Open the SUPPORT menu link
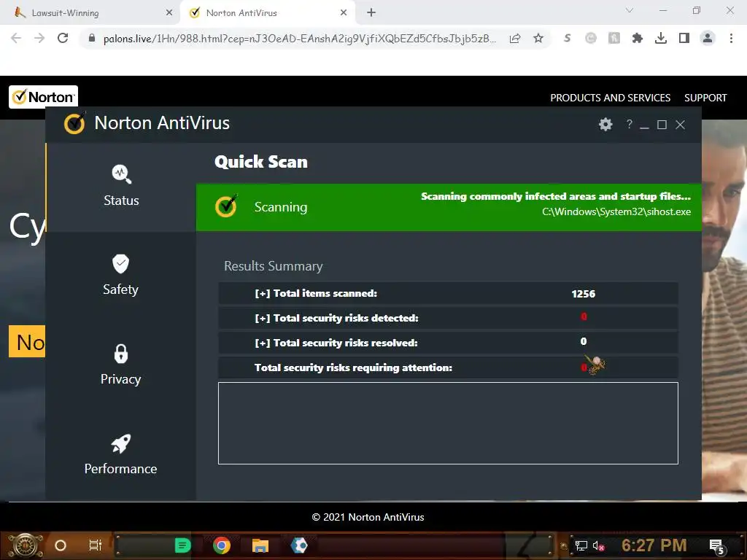This screenshot has width=747, height=560. (705, 98)
